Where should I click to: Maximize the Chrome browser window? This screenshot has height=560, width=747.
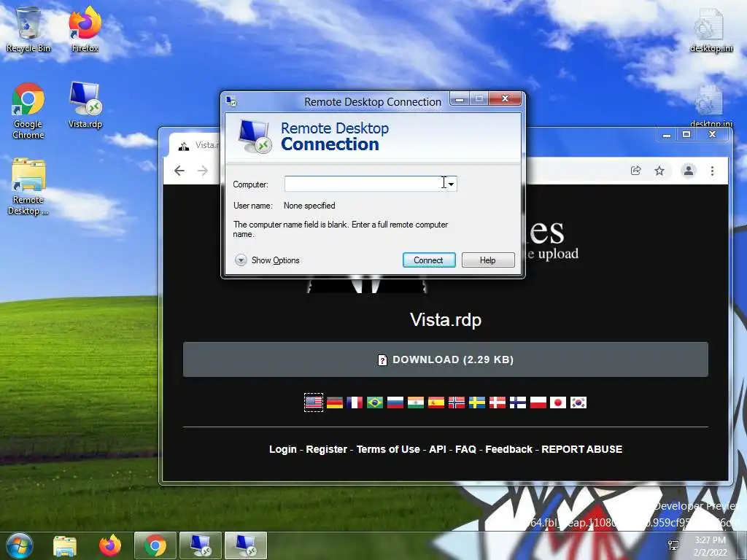point(686,135)
